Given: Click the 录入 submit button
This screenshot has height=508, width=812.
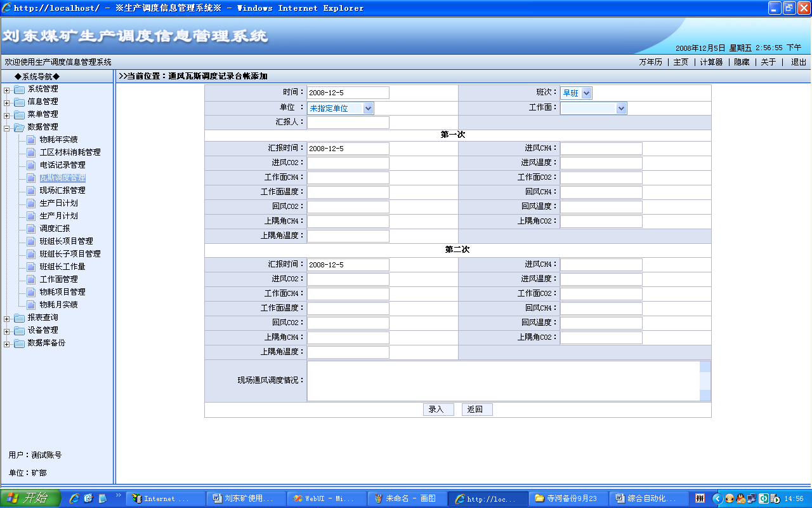Looking at the screenshot, I should pos(438,410).
